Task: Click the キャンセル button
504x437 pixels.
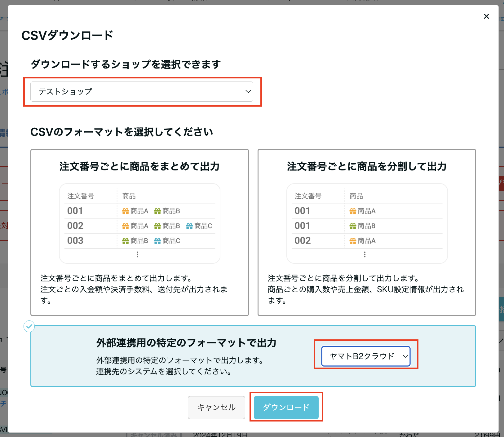Action: (216, 407)
